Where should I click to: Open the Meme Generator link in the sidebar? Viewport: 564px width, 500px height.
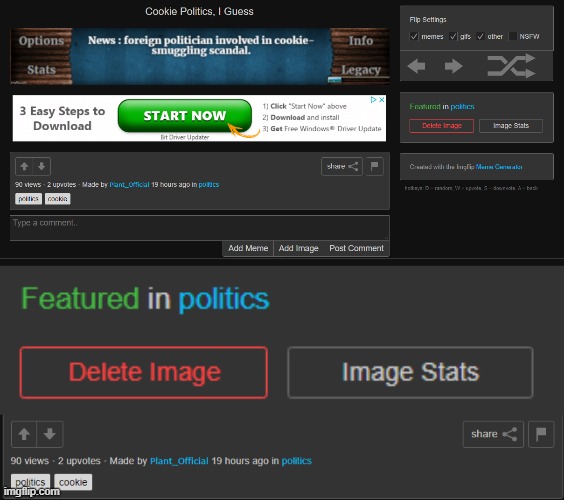click(x=499, y=167)
